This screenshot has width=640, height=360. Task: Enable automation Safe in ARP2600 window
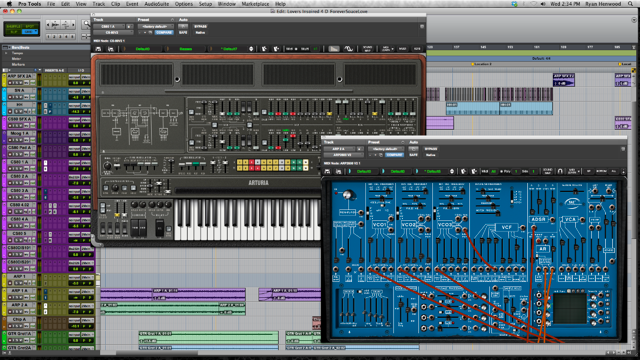pos(413,155)
